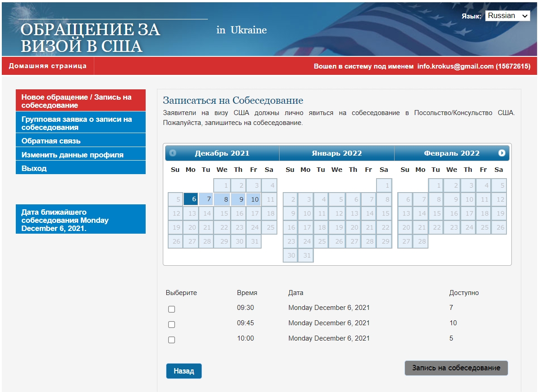
Task: Select December 10 in the calendar
Action: [x=253, y=199]
